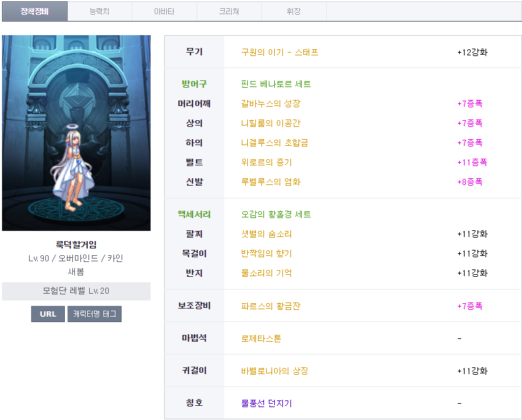This screenshot has width=522, height=420.
Task: Click ring item 물소리의 기억
Action: point(266,273)
